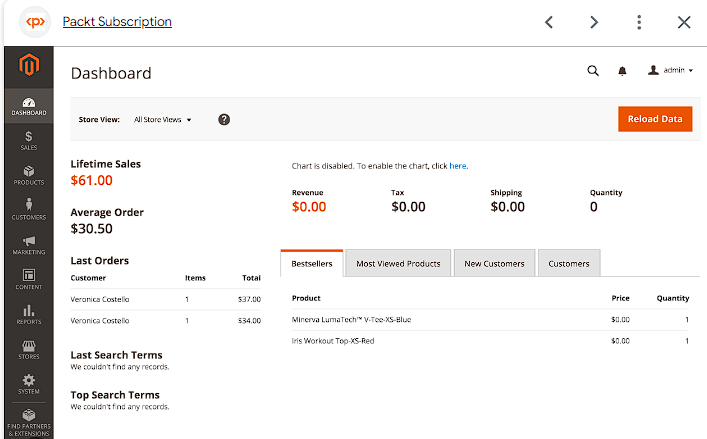Close the preview panel

click(684, 22)
